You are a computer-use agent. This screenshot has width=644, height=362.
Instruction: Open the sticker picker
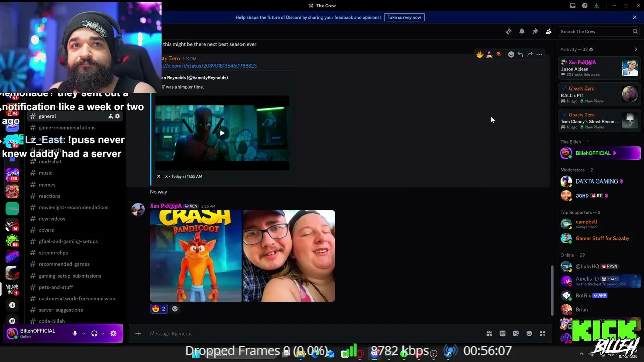coord(516,333)
